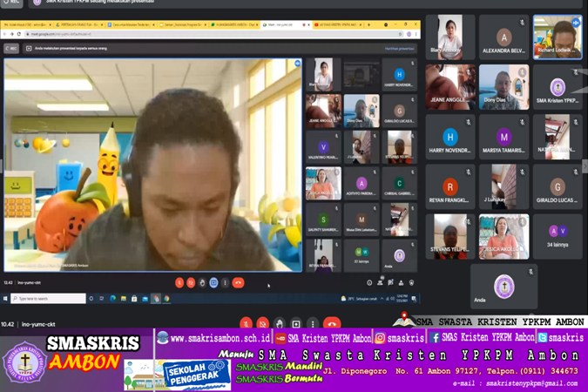Leave call using shared-screen red hang-up button
Viewport: 588px width, 392px height.
[x=238, y=283]
